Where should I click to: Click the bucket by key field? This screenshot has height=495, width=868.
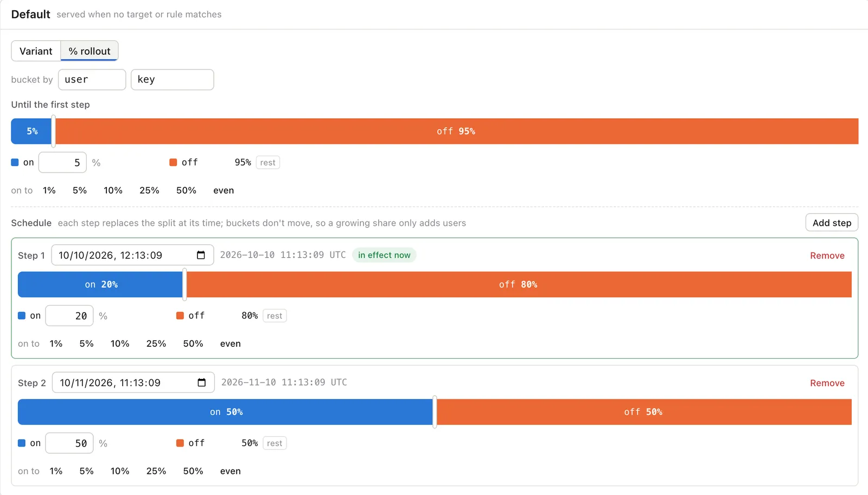(x=173, y=80)
